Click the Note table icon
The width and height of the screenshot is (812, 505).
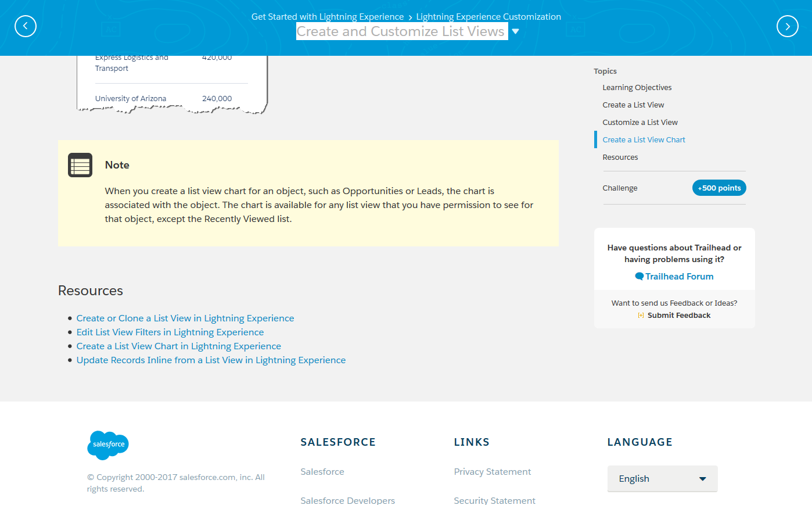coord(80,165)
